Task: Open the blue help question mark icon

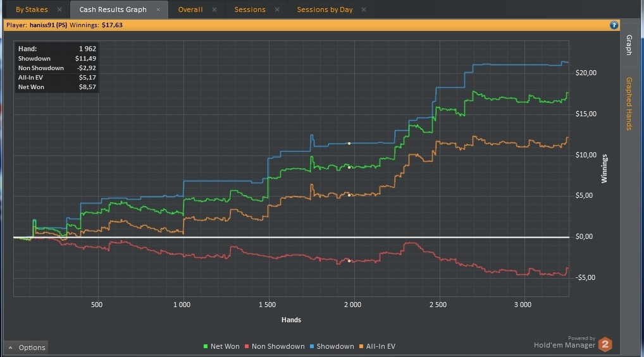Action: [614, 25]
